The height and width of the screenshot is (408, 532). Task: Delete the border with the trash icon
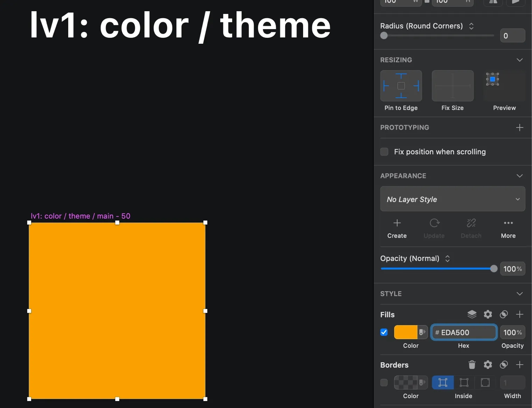pos(472,365)
